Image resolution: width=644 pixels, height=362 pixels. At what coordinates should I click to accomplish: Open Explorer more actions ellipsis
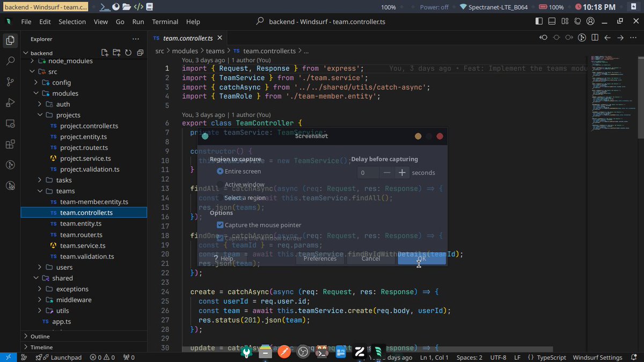pyautogui.click(x=136, y=39)
